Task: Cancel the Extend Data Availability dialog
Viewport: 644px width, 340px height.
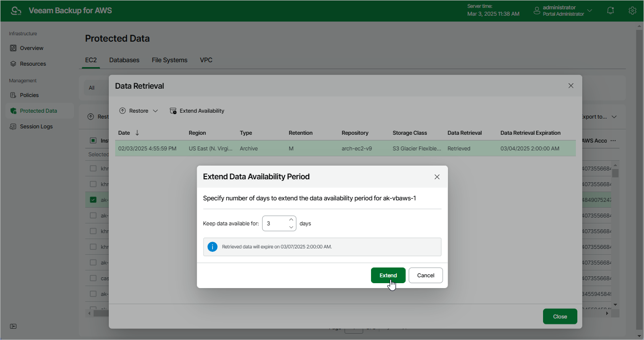Action: 425,275
